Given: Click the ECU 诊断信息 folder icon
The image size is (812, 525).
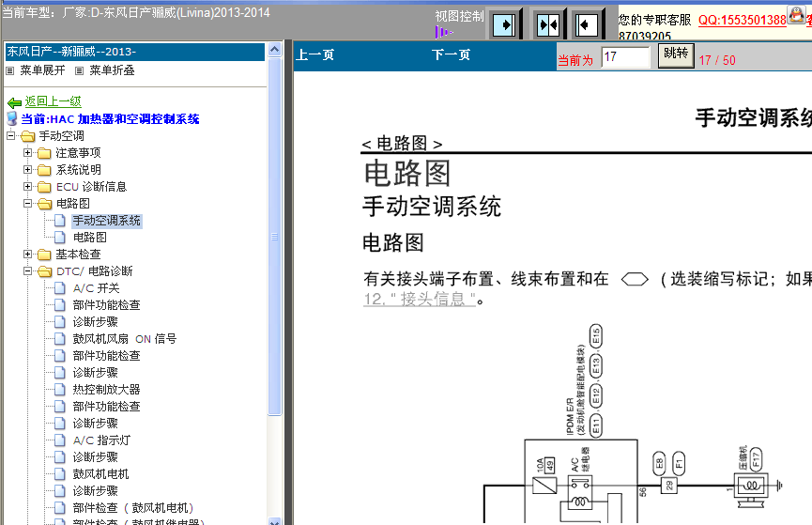Looking at the screenshot, I should 44,187.
